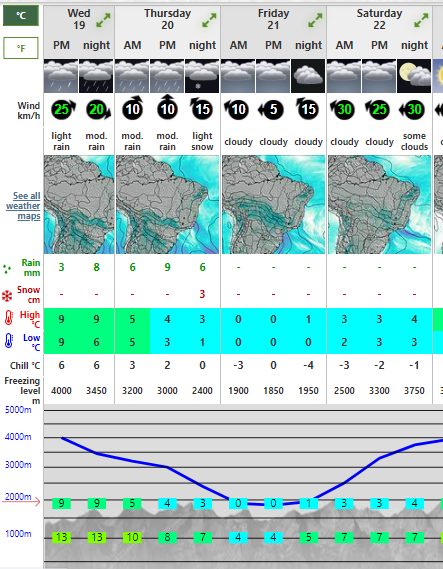Expand Saturday 22 forecast columns

pos(421,20)
